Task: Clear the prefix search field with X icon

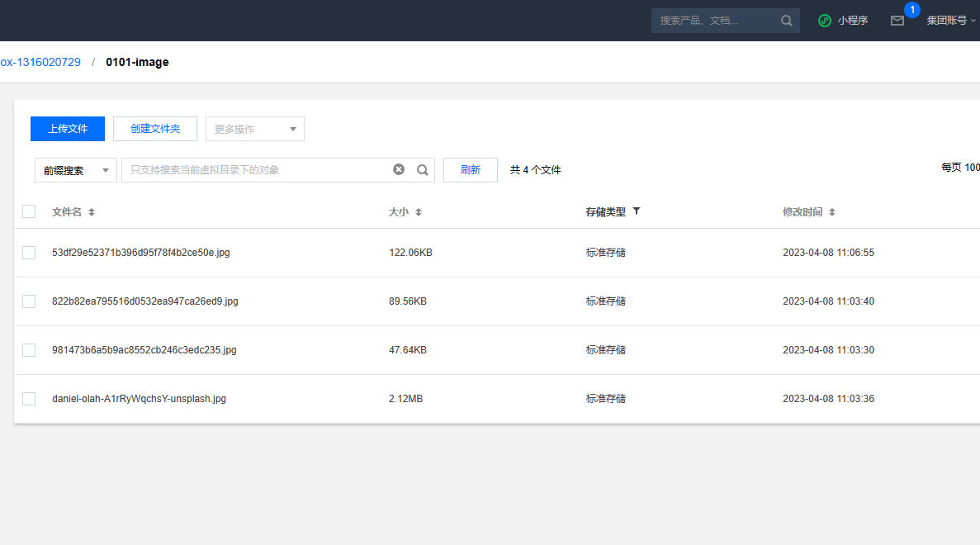Action: pos(399,170)
